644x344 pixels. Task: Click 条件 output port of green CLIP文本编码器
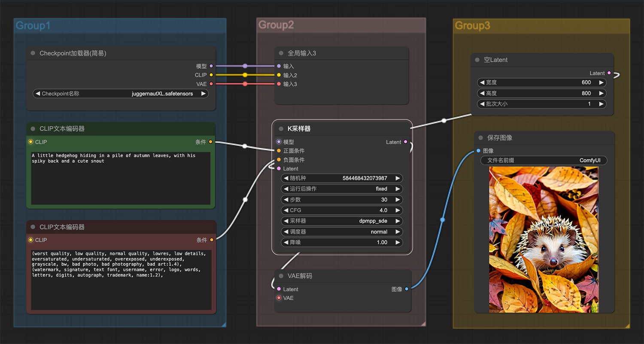tap(210, 142)
